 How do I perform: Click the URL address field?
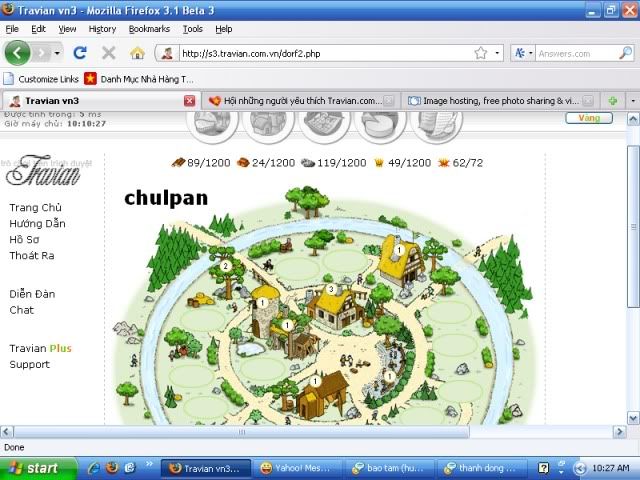click(x=326, y=53)
